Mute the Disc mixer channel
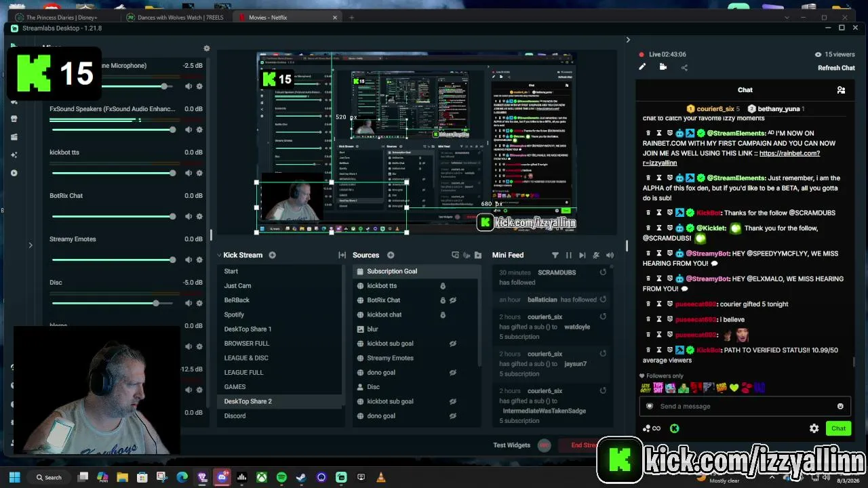Viewport: 868px width, 488px height. click(189, 303)
